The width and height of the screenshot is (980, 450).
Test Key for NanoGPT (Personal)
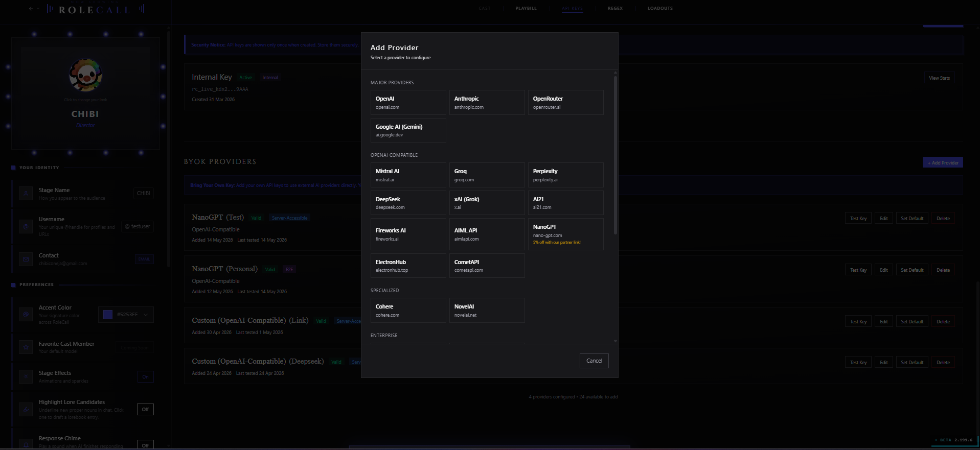coord(858,270)
